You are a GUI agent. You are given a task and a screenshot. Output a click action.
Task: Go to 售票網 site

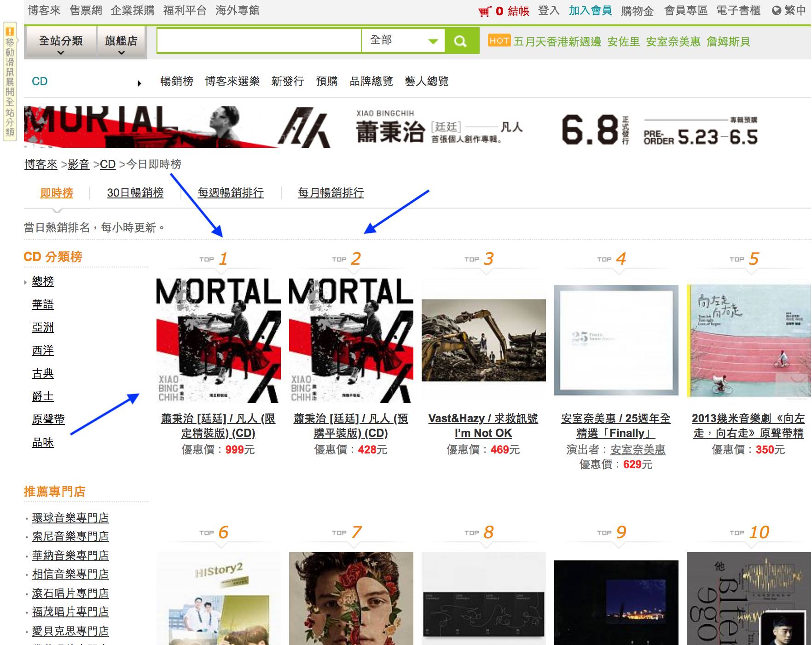86,11
